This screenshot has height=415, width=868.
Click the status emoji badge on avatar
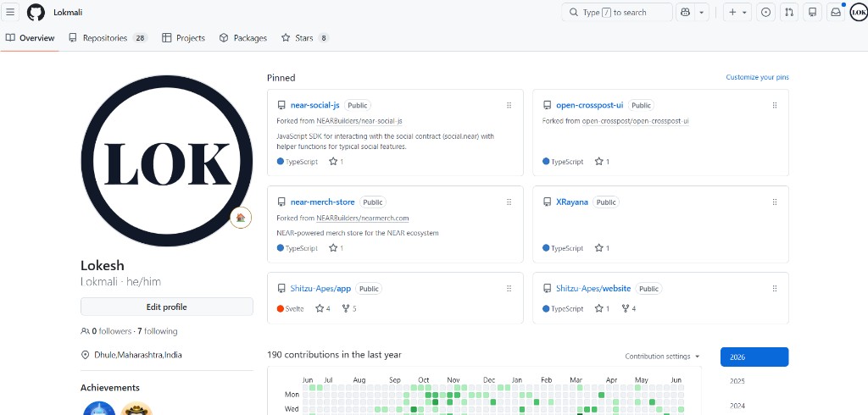tap(241, 218)
